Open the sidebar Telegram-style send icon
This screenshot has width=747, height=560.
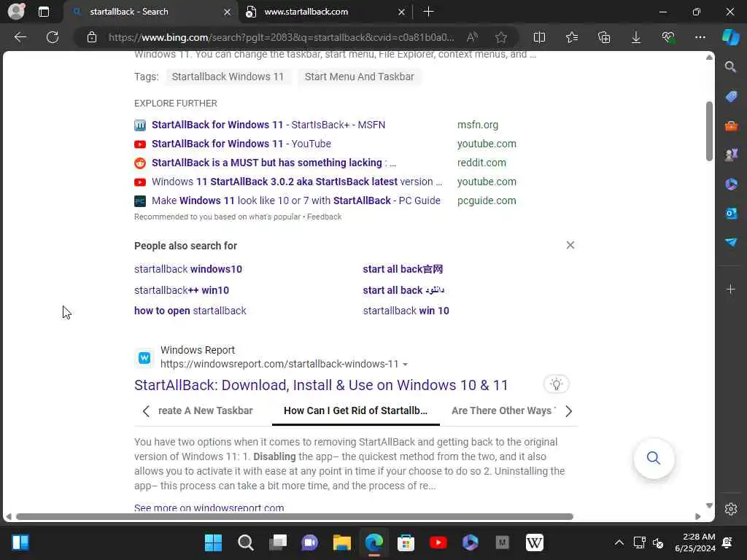click(x=731, y=242)
